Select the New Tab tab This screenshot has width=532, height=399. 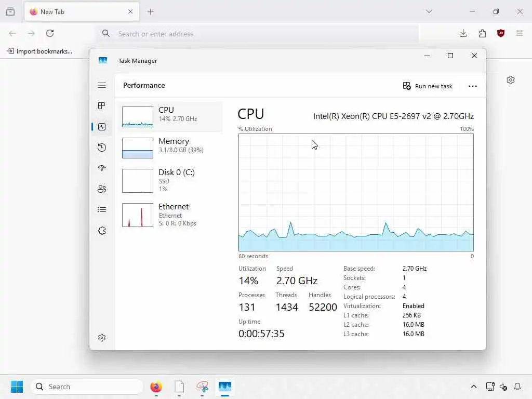(x=82, y=11)
